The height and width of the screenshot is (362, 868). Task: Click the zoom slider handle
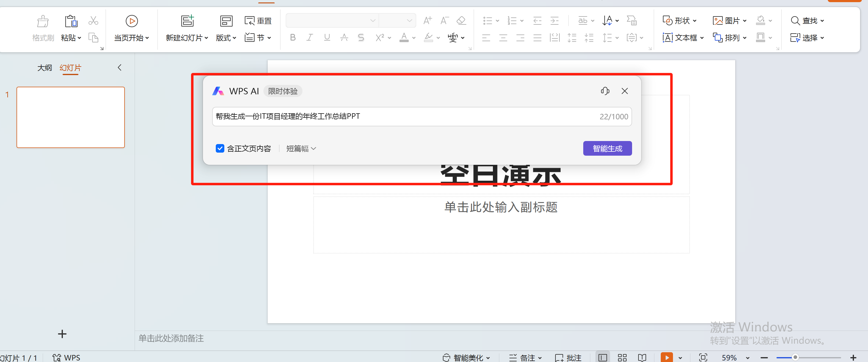795,357
